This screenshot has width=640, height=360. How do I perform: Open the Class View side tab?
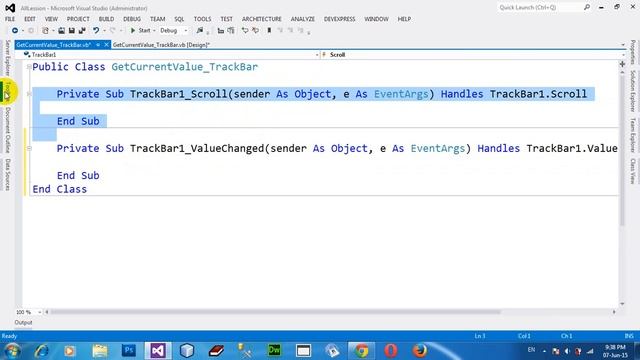coord(633,171)
